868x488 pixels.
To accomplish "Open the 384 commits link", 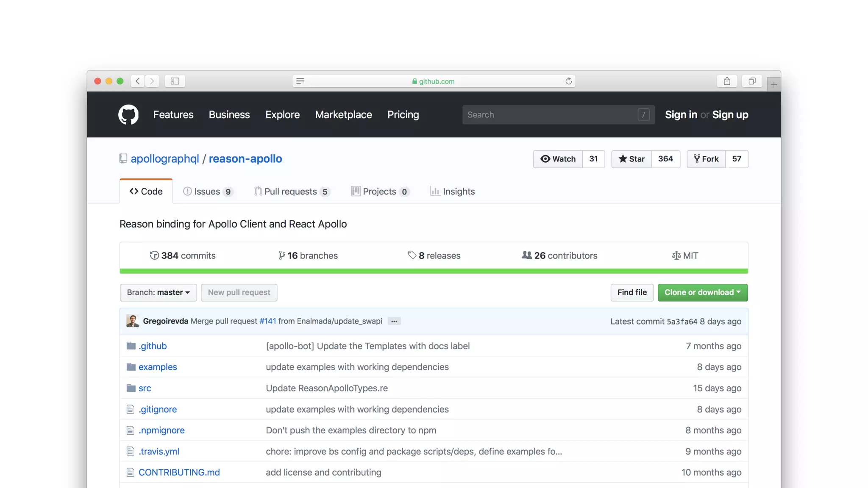I will tap(183, 255).
